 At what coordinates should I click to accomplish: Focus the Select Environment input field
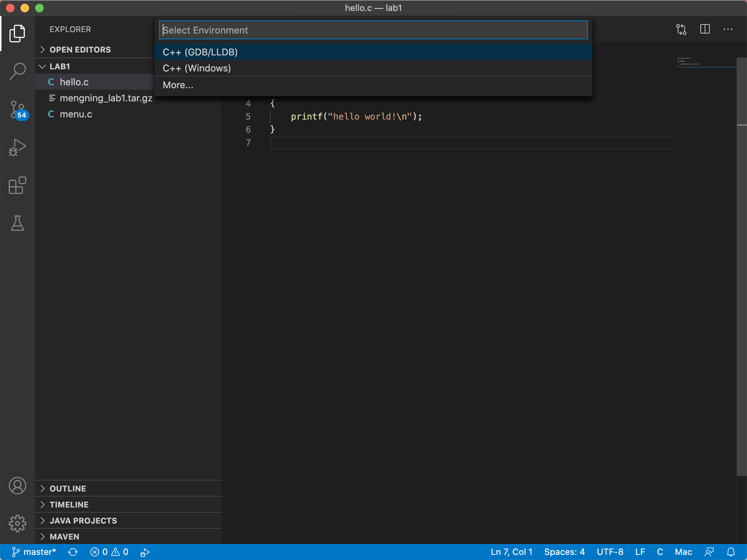(373, 30)
